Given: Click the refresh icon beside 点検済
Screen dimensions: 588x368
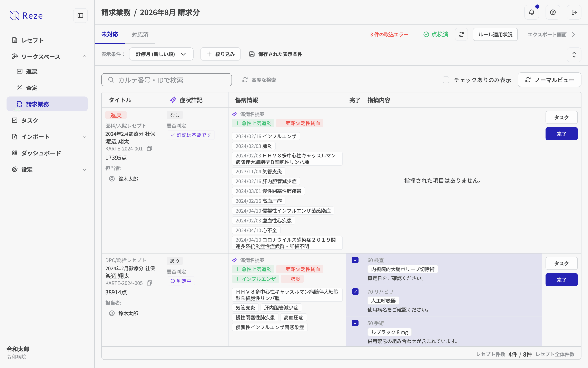Looking at the screenshot, I should click(x=461, y=34).
